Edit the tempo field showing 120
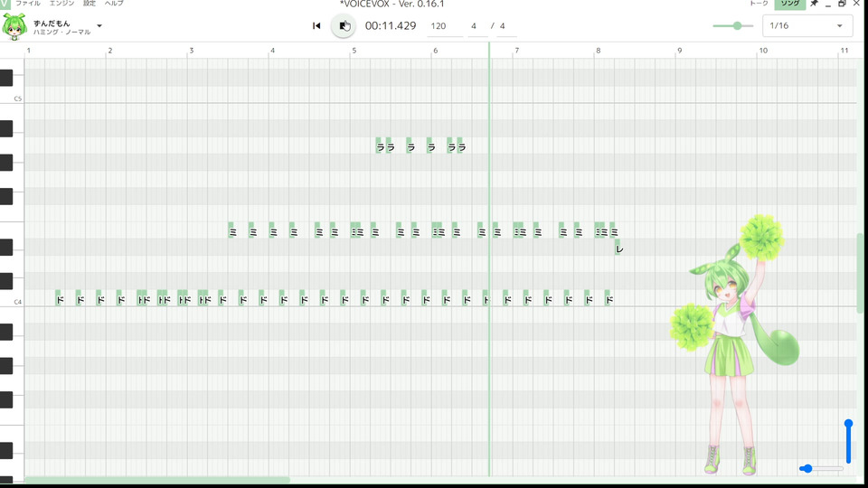Screen dimensions: 868x488 point(445,26)
